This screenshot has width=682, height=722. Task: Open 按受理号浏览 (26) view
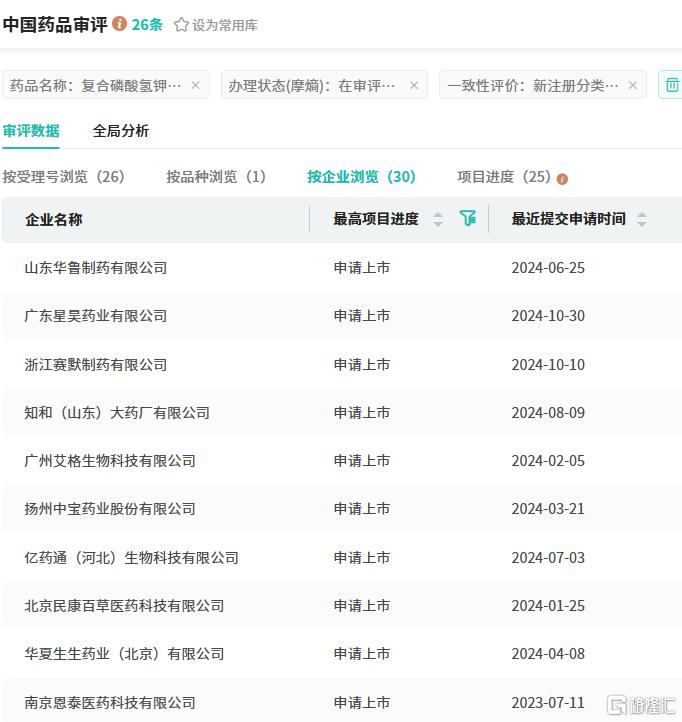(x=64, y=177)
